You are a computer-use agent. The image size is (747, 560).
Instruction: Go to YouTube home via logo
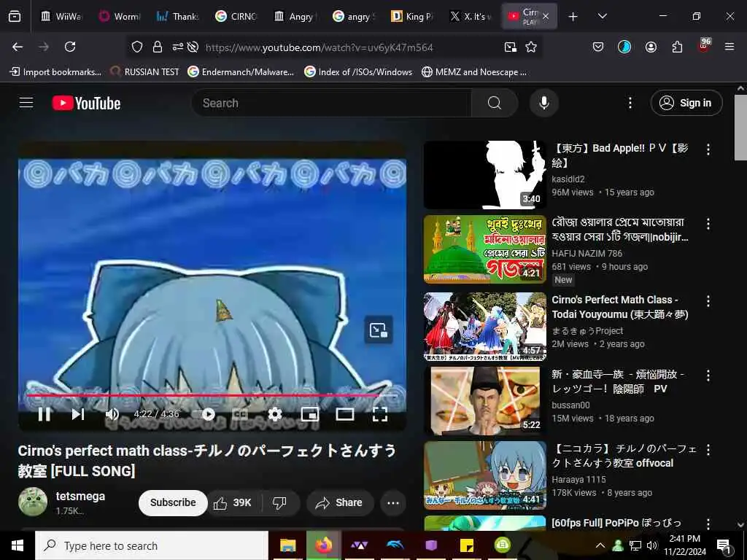click(x=86, y=103)
